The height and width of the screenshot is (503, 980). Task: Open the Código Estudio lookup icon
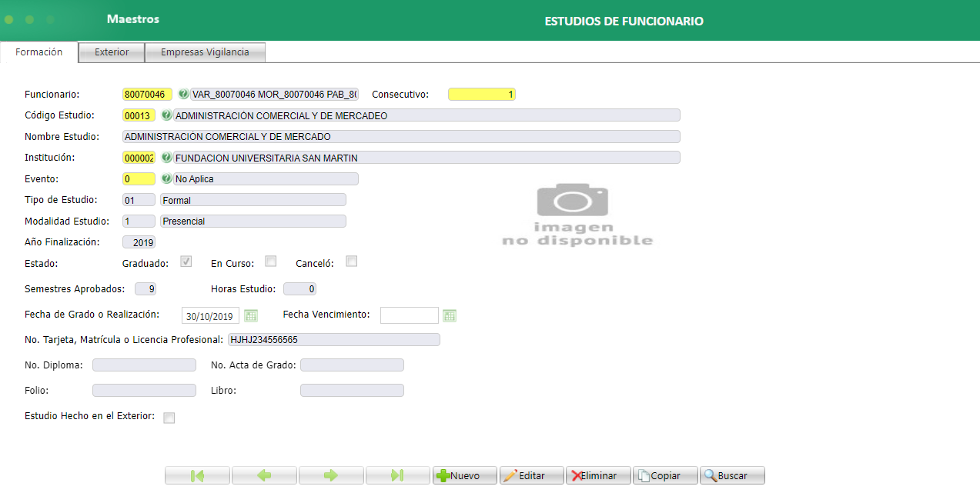point(167,115)
